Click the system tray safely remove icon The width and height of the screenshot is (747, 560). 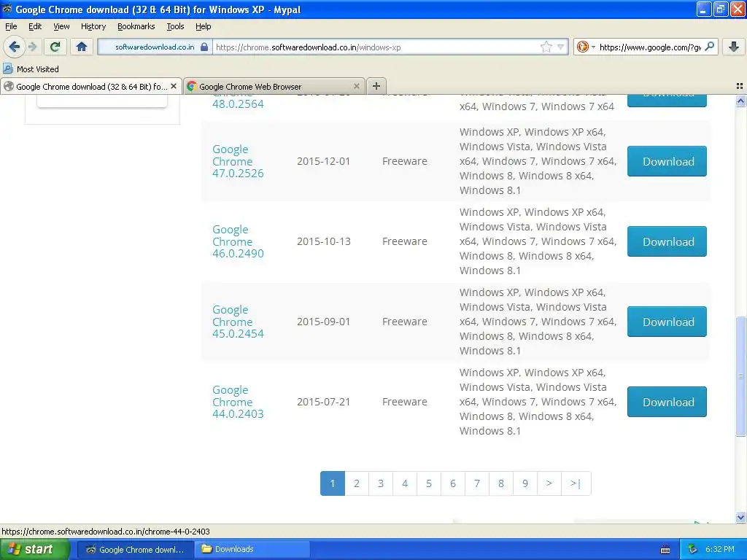point(693,549)
